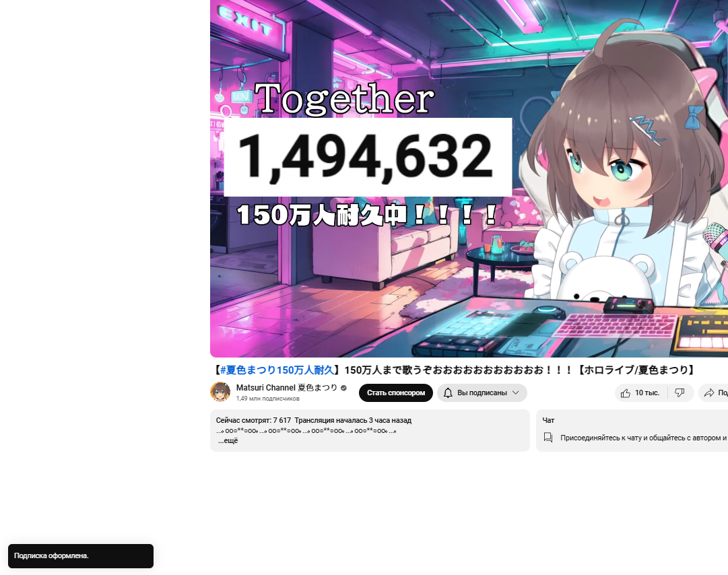The height and width of the screenshot is (575, 728).
Task: Click the Подписка оформлена notification toast
Action: (81, 556)
